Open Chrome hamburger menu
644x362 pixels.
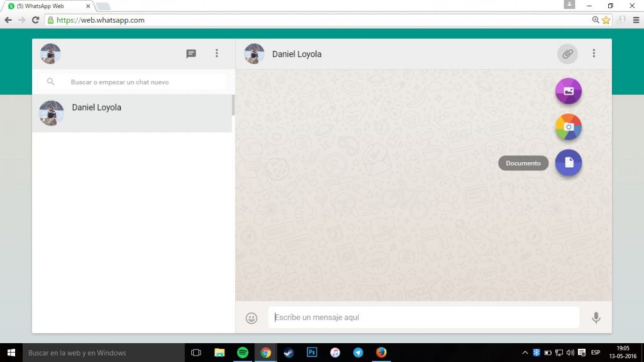pyautogui.click(x=636, y=20)
